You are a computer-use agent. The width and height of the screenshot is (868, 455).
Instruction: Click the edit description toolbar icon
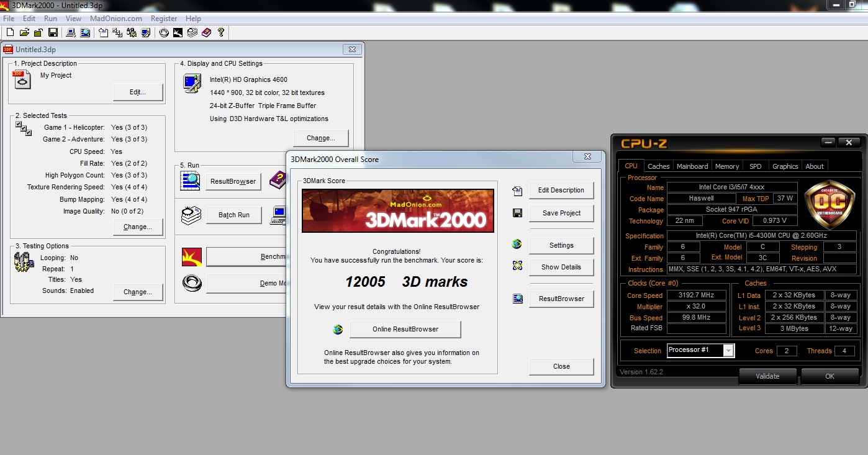tap(103, 32)
